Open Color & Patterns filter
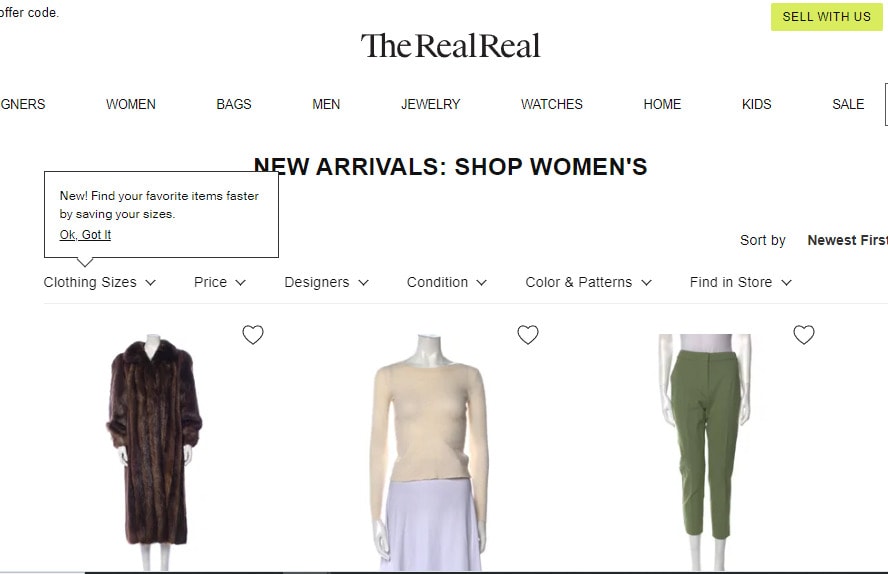Image resolution: width=888 pixels, height=574 pixels. point(589,282)
